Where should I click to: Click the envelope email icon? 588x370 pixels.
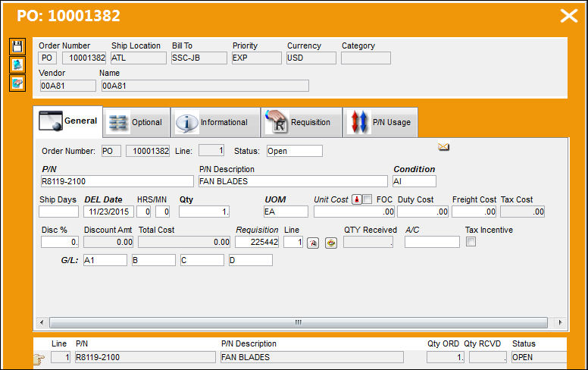[443, 147]
